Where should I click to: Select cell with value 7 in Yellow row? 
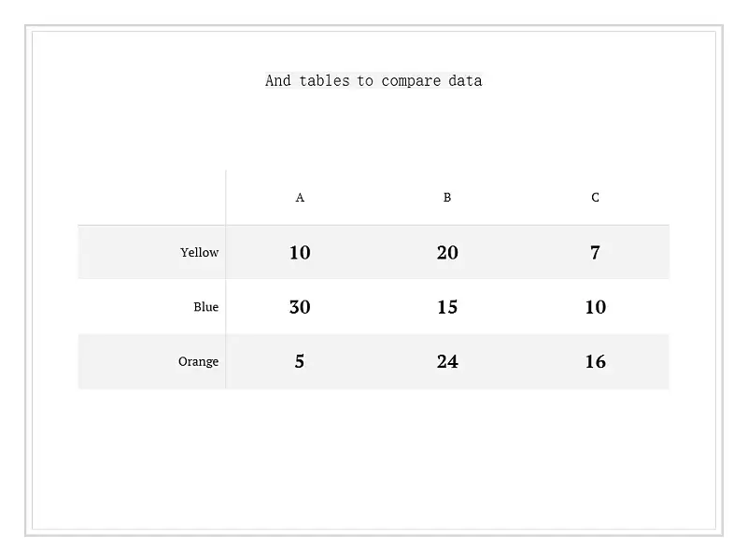click(x=595, y=252)
